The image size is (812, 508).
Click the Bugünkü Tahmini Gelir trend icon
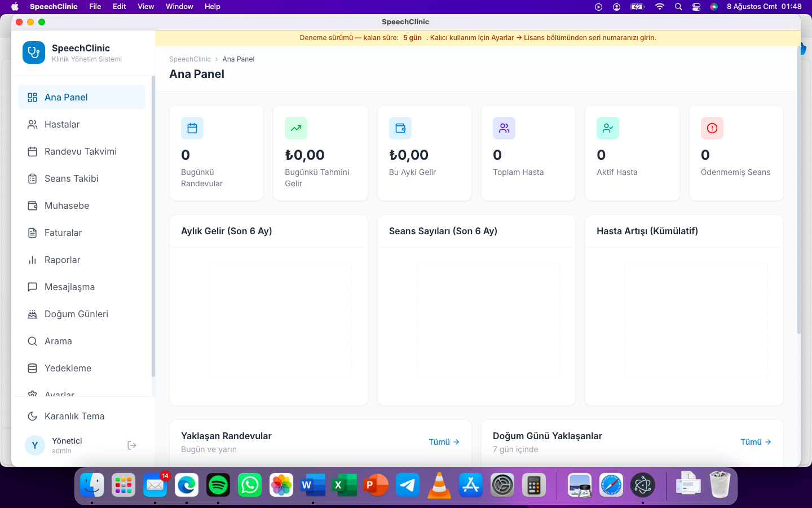pos(296,128)
